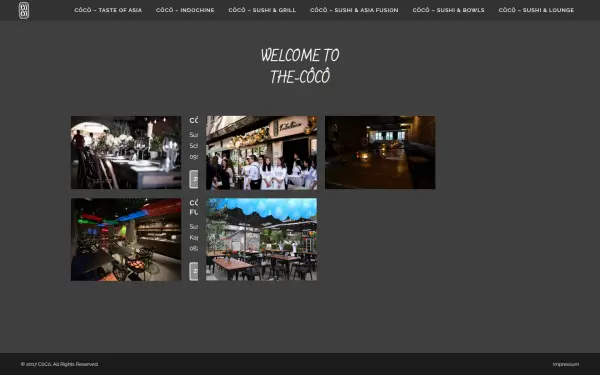Click the outdoor terrace photo with blue balloons
600x375 pixels.
[x=261, y=240]
